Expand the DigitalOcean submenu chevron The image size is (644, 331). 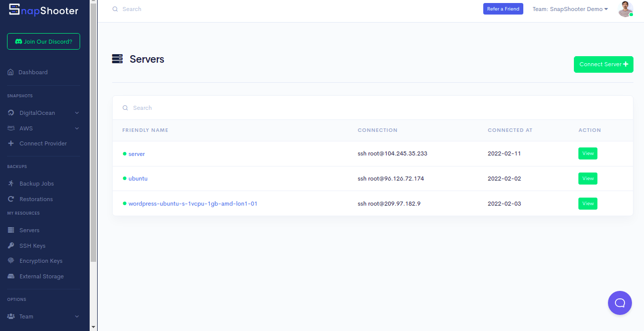77,113
